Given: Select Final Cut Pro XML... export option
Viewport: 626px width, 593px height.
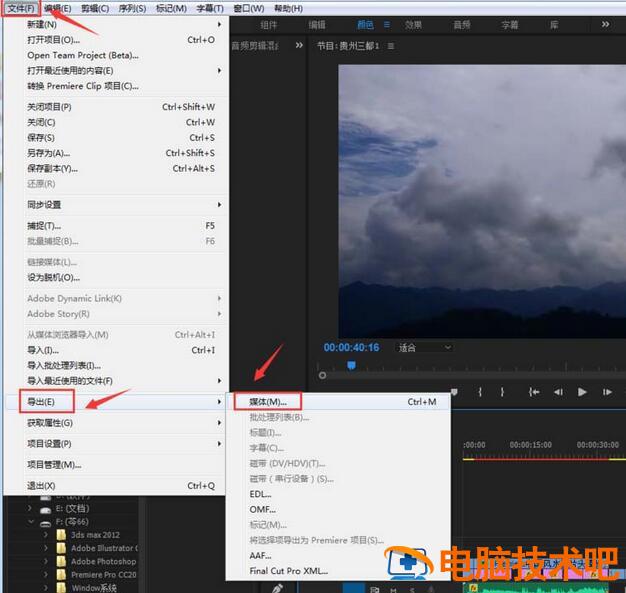Looking at the screenshot, I should [x=338, y=571].
